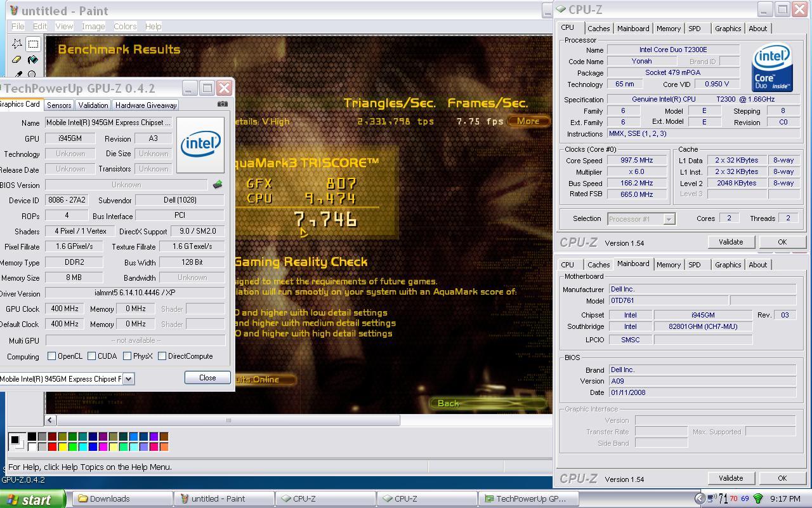Click the CPU-Z title bar icon in the CPU tab window
This screenshot has width=812, height=508.
coord(561,9)
